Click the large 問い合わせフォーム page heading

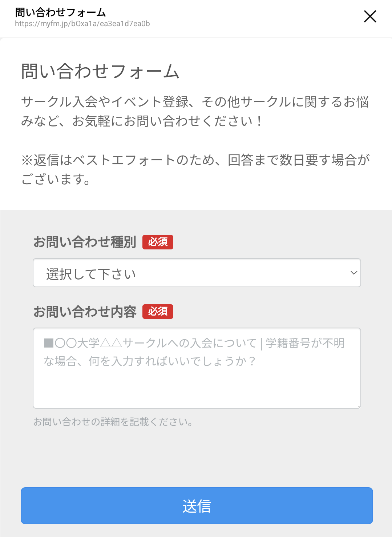(100, 71)
